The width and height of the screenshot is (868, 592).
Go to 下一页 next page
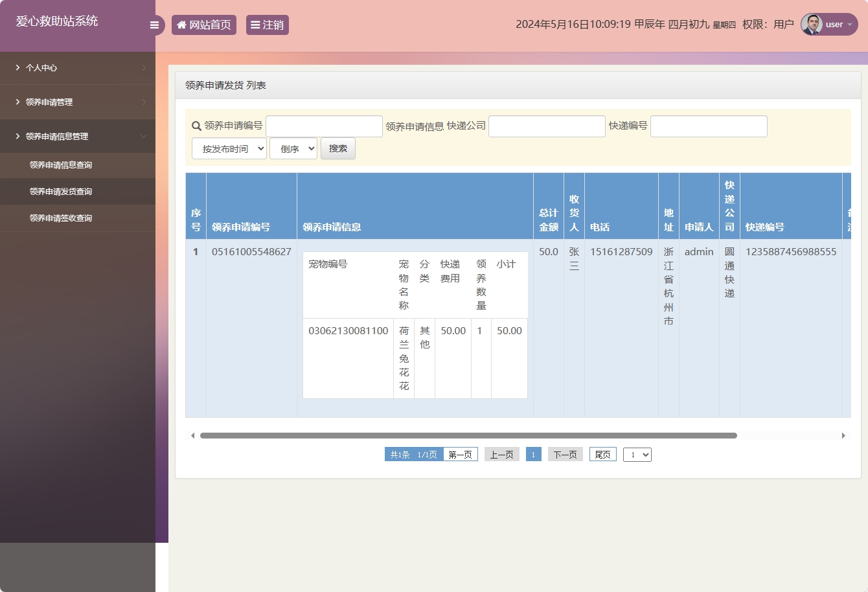[x=565, y=455]
